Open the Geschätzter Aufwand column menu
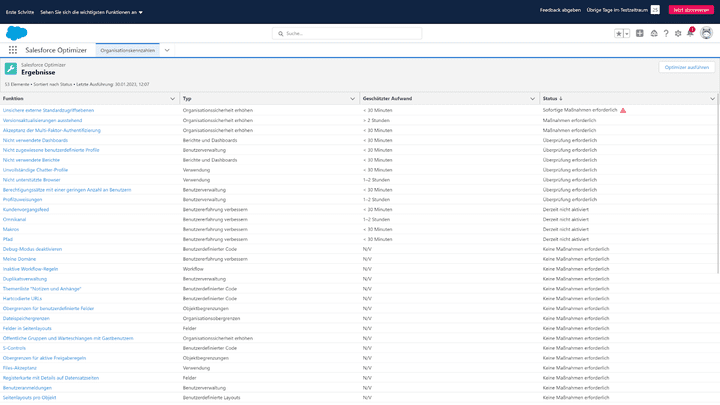This screenshot has width=720, height=405. [x=532, y=99]
